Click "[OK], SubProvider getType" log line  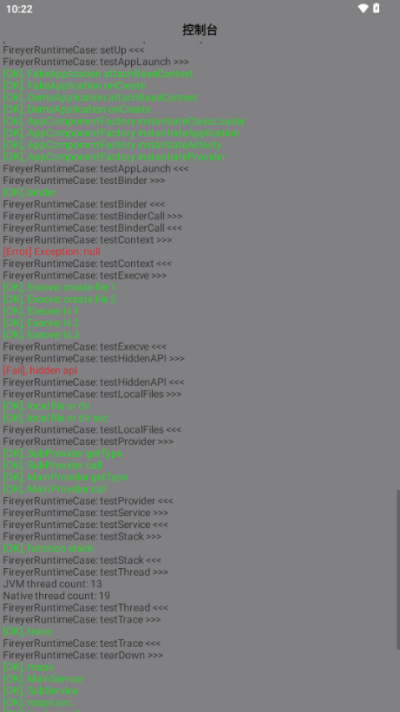point(63,453)
